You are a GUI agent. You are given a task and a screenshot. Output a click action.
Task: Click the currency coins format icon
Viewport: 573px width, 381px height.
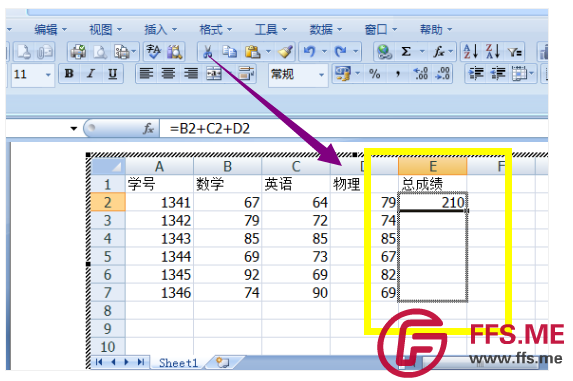click(343, 73)
